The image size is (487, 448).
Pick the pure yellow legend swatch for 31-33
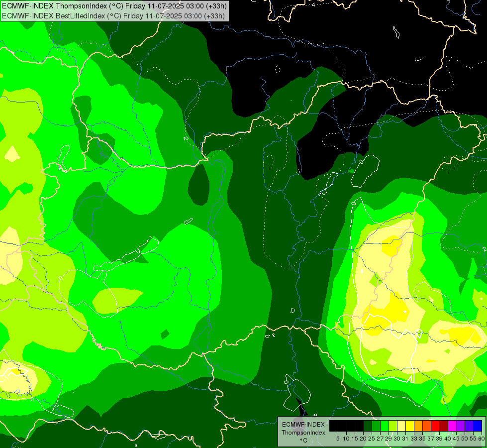[x=410, y=426]
